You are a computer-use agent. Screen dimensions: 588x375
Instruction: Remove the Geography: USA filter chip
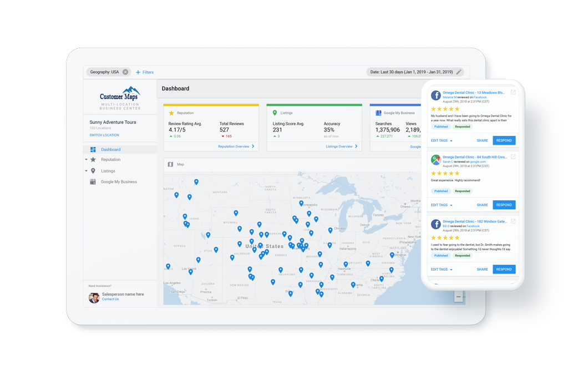point(125,72)
